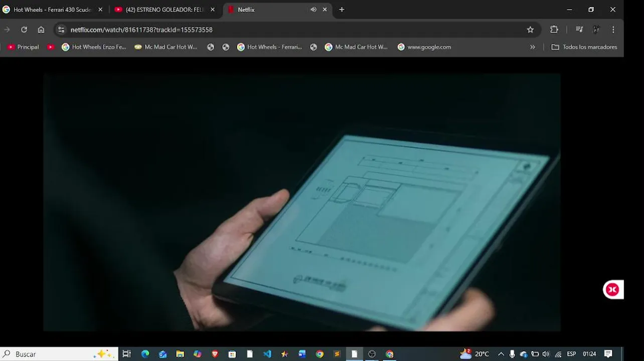Open Visual Studio Code from taskbar
Viewport: 644px width, 361px height.
click(267, 354)
